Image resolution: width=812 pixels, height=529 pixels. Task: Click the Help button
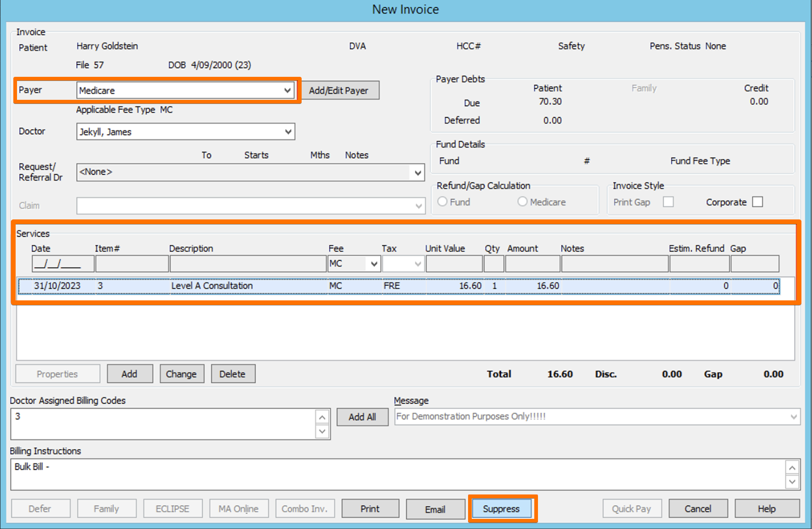point(767,509)
